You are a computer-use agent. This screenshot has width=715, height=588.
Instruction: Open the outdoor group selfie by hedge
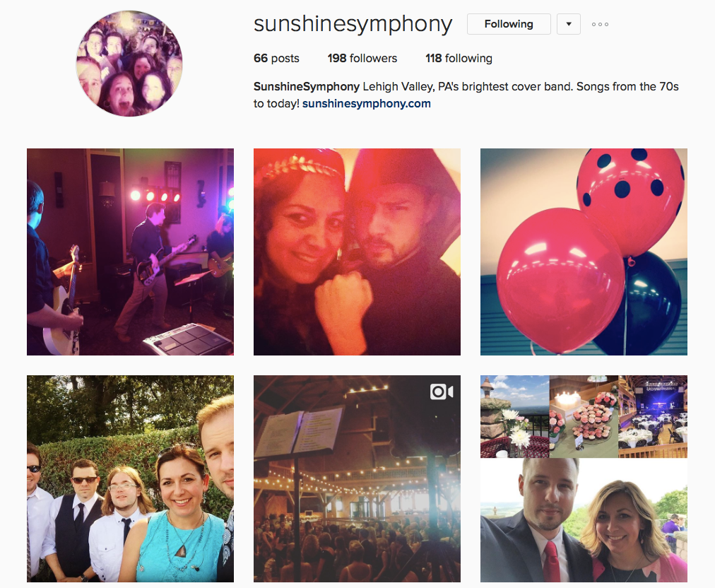[x=130, y=478]
